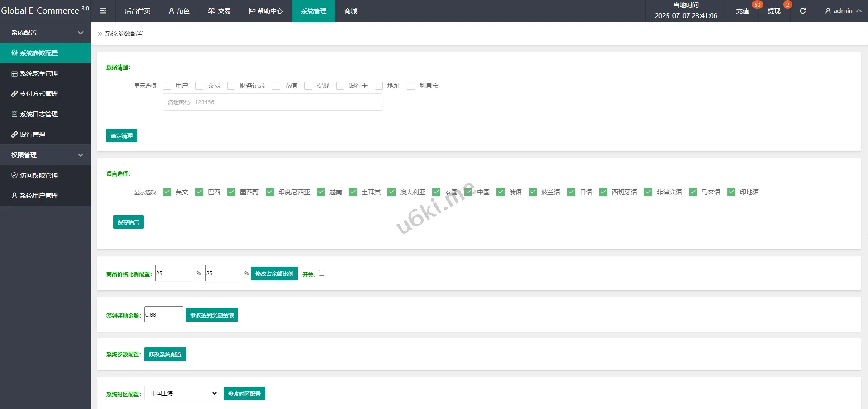Open the 中国上海 timezone dropdown

pos(181,393)
